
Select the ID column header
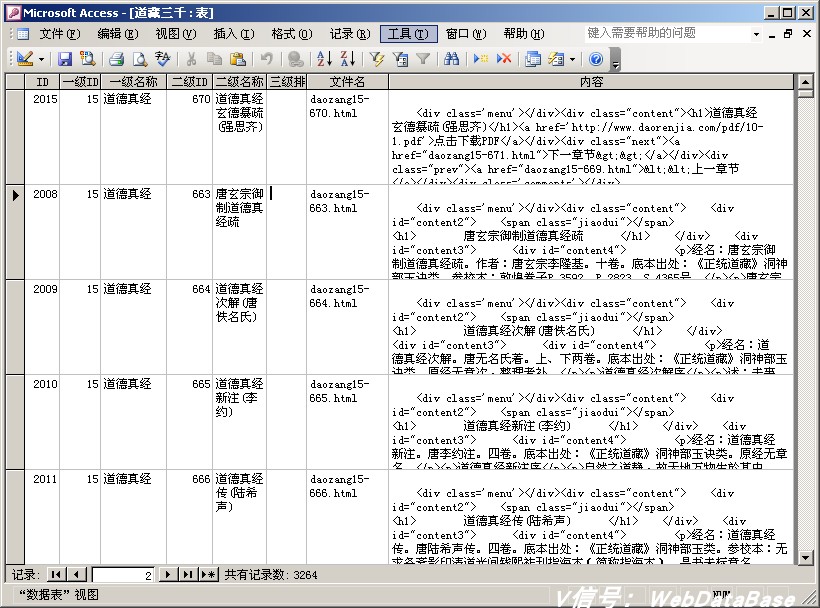(x=42, y=82)
